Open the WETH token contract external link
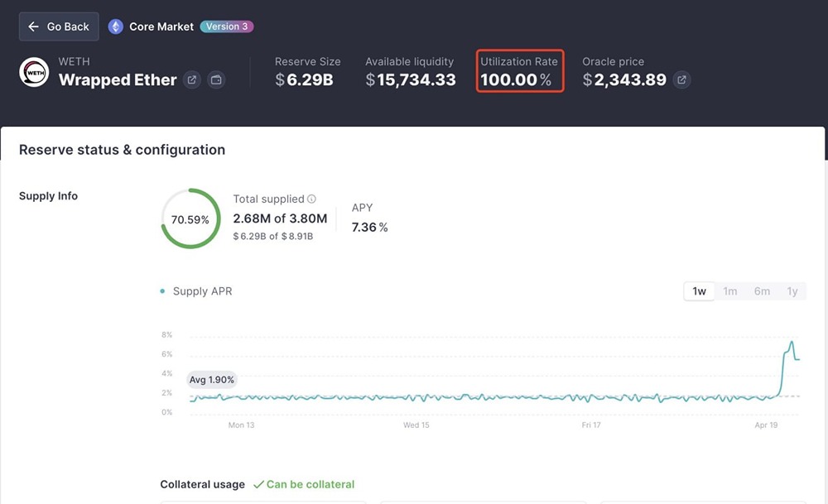 pyautogui.click(x=191, y=80)
